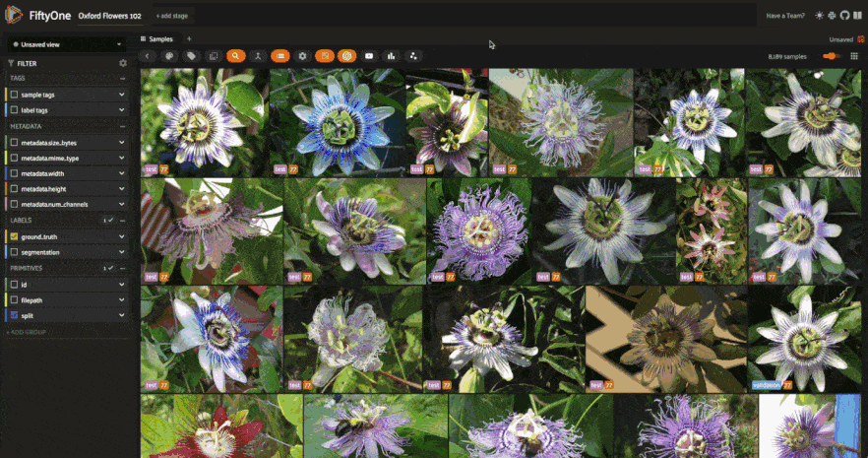Open the color scheme palette icon
The image size is (868, 458).
click(x=169, y=56)
